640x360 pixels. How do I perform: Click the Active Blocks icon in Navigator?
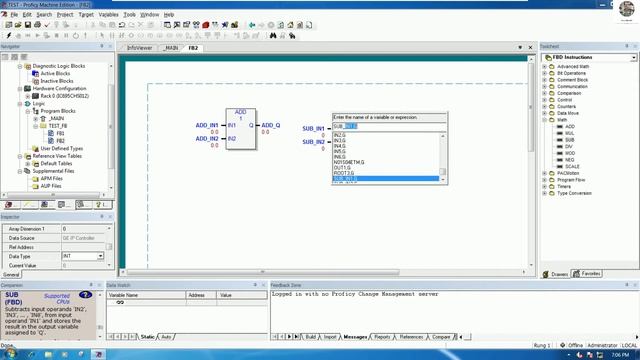pyautogui.click(x=36, y=73)
